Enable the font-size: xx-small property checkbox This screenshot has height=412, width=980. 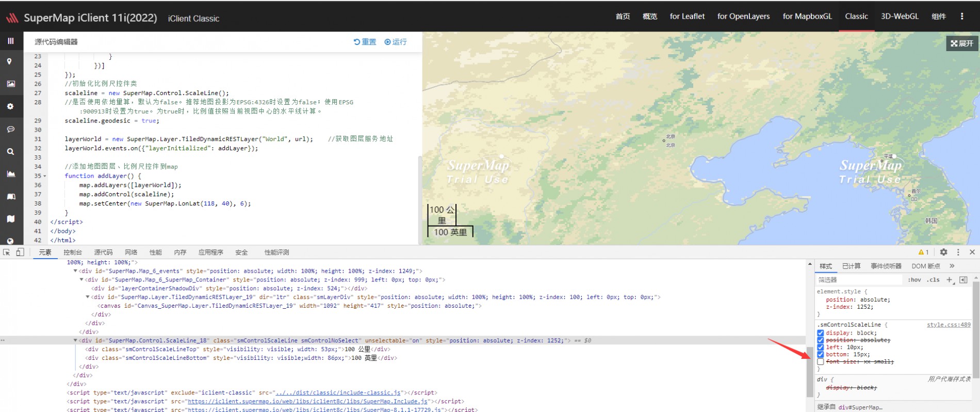coord(821,361)
